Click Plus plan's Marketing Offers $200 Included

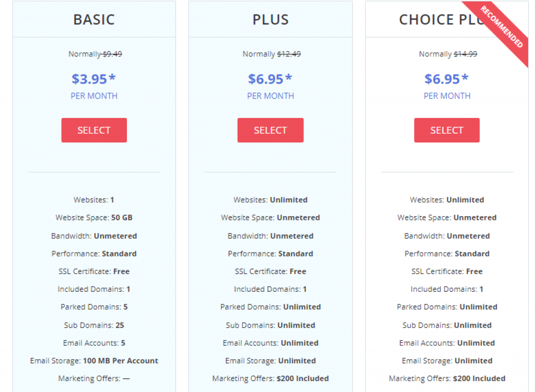[x=271, y=378]
